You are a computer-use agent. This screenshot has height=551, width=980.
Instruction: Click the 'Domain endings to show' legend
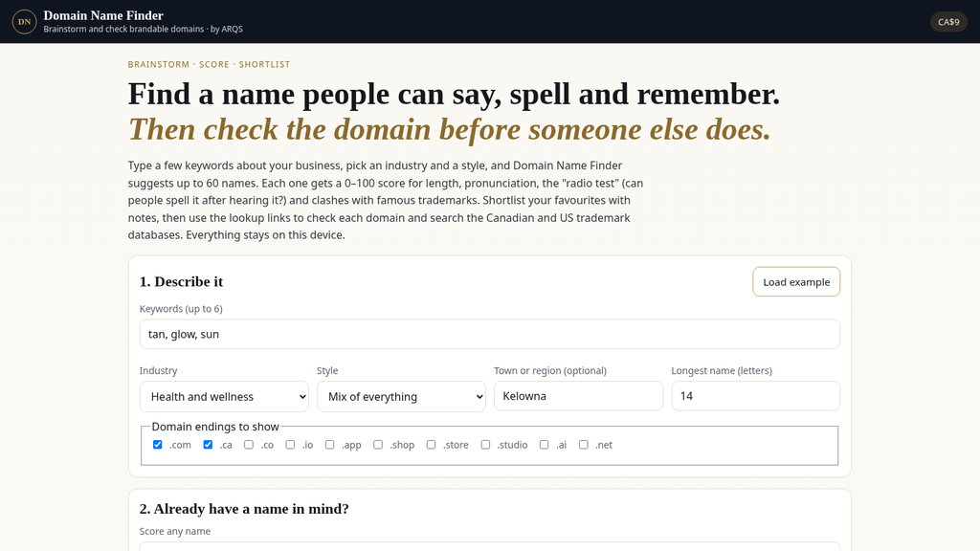[215, 427]
